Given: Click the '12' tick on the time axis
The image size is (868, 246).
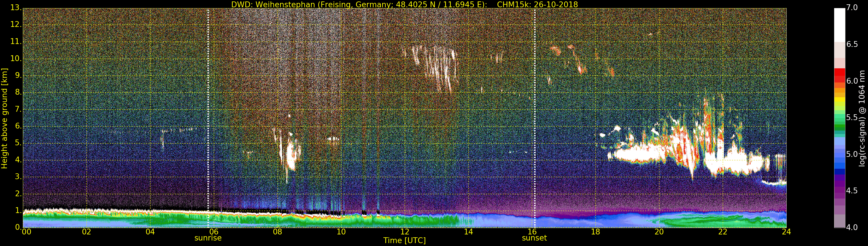Looking at the screenshot, I should 405,232.
